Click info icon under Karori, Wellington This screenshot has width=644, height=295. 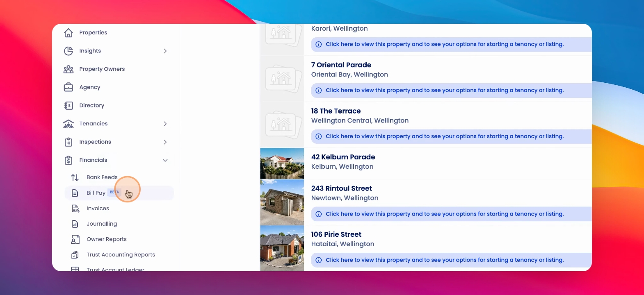tap(318, 44)
